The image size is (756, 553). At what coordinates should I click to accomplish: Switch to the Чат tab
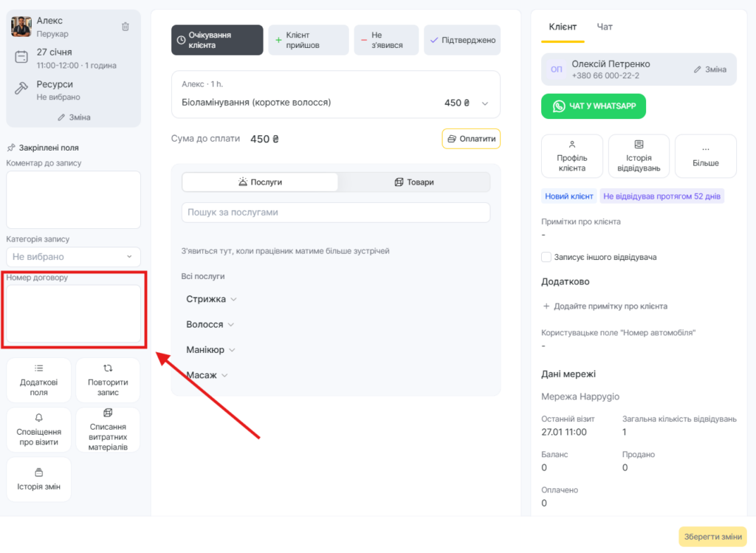pos(605,27)
